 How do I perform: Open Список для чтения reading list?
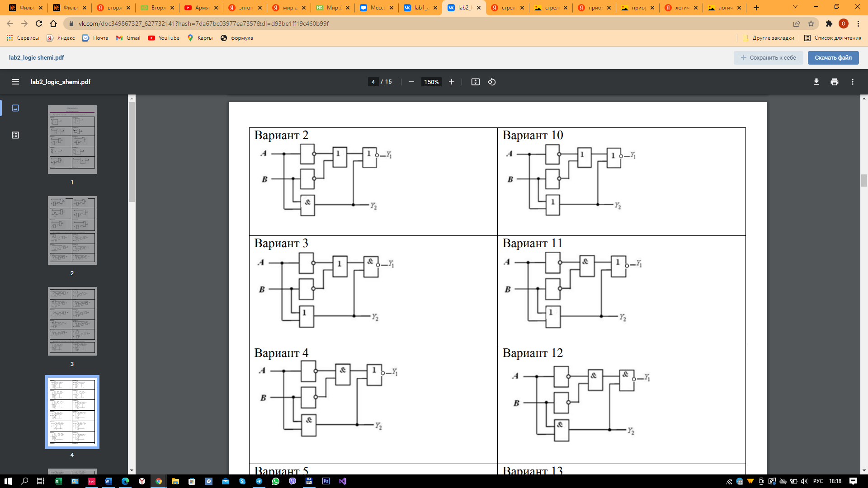point(833,38)
